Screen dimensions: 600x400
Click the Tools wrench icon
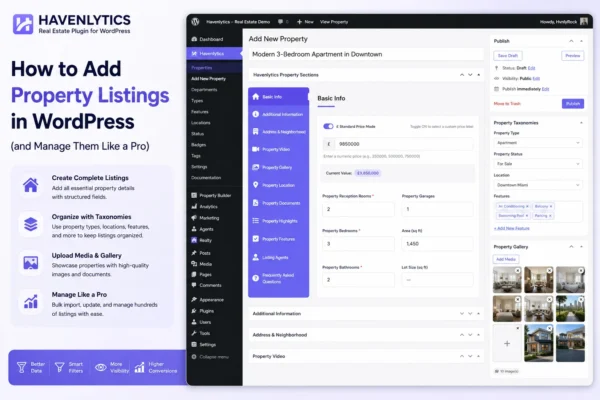coord(194,333)
